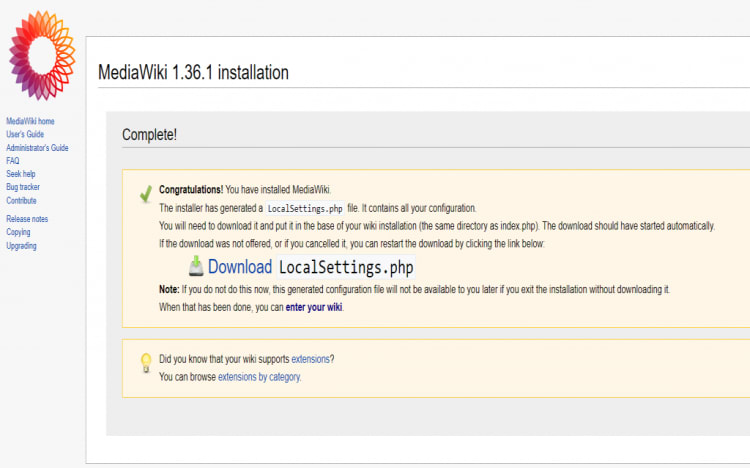Click Download LocalSettings.php link
The height and width of the screenshot is (468, 750).
point(310,267)
